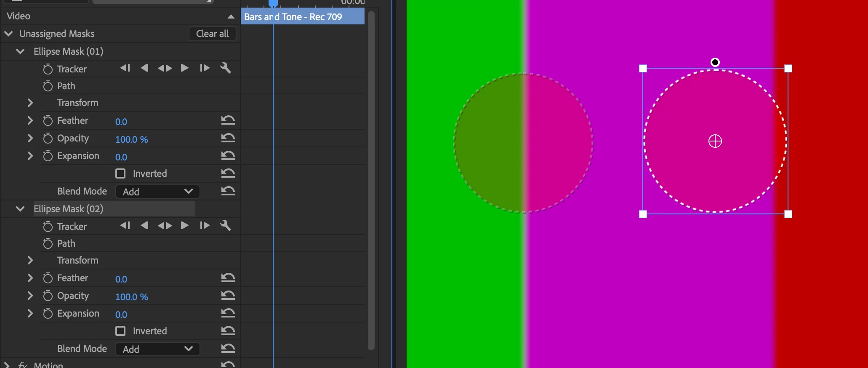Track Ellipse Mask (02) backward
Screen dimensions: 868x368
coord(144,226)
